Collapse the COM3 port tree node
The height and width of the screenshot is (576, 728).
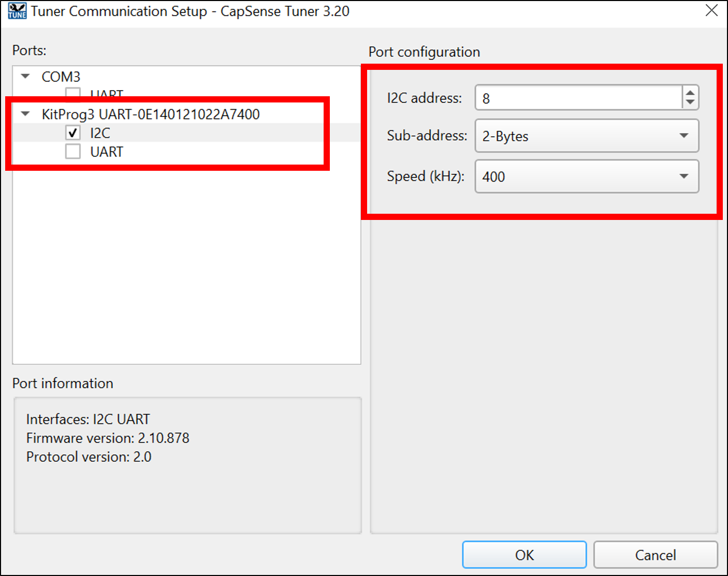[x=25, y=76]
